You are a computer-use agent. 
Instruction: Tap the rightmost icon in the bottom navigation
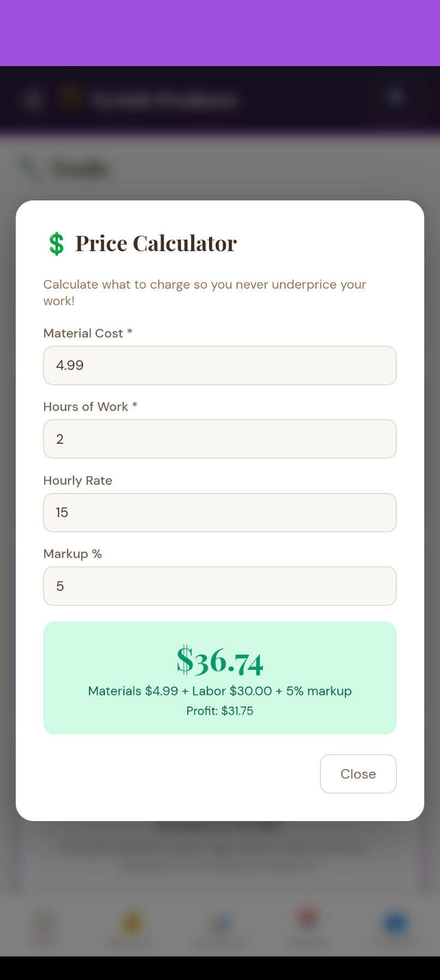pyautogui.click(x=395, y=922)
